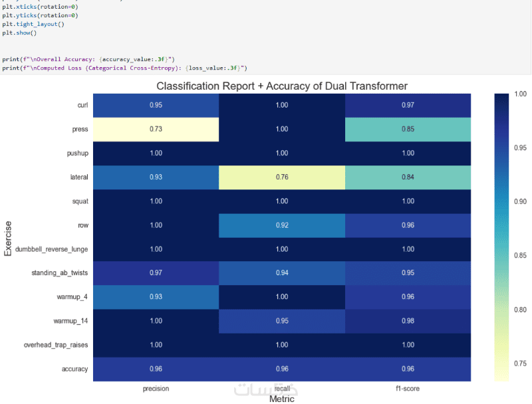Select the warmup_14 recall cell showing 0.95
The image size is (532, 404).
coord(282,321)
